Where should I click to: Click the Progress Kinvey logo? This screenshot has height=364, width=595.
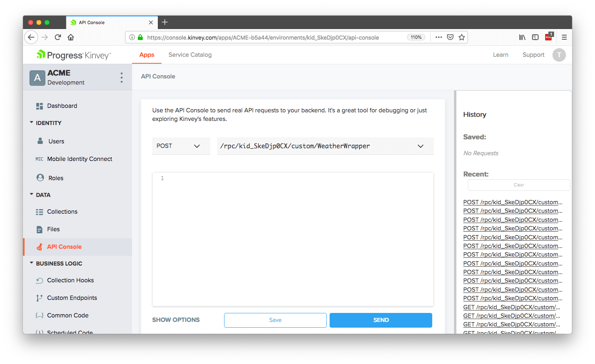74,55
